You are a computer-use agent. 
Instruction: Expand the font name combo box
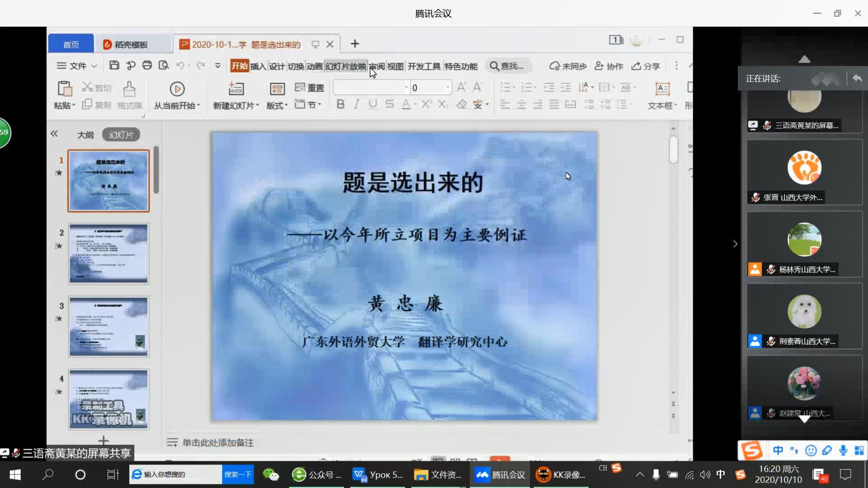[406, 87]
